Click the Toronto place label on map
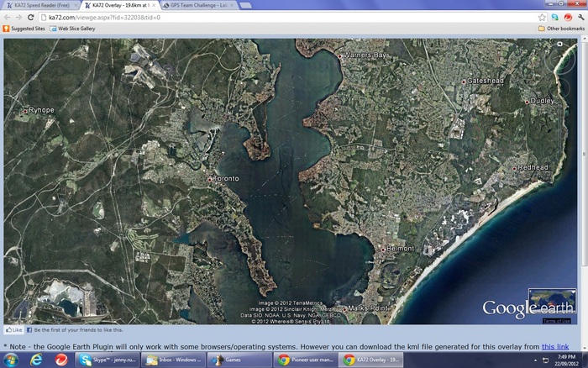The image size is (588, 368). tap(225, 179)
